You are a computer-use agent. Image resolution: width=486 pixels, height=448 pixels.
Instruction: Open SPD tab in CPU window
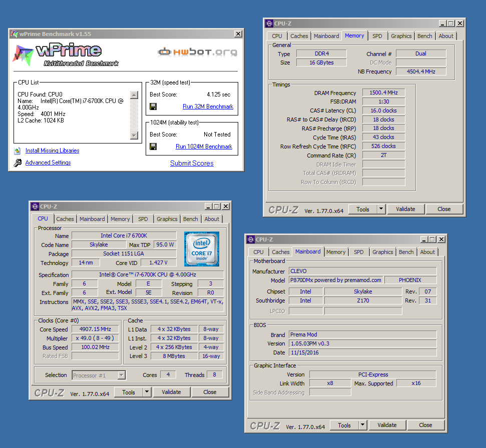(x=143, y=219)
